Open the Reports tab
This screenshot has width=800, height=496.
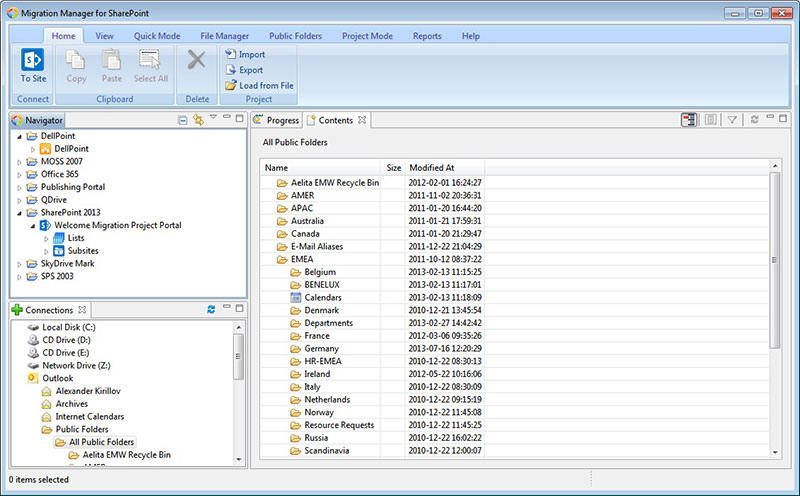[x=427, y=36]
